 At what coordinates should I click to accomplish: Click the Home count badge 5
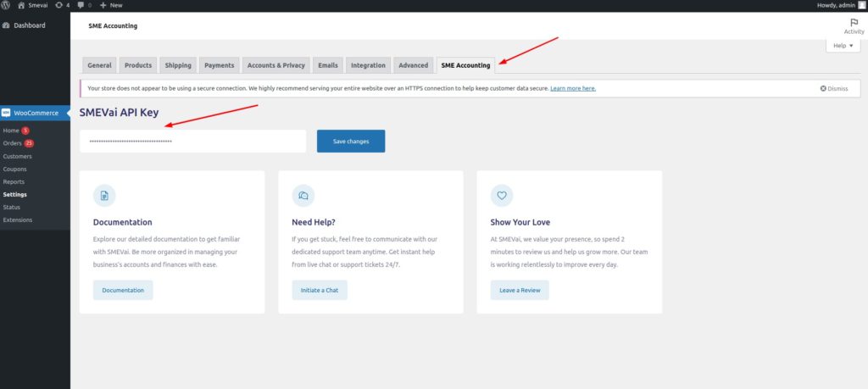[x=25, y=131]
